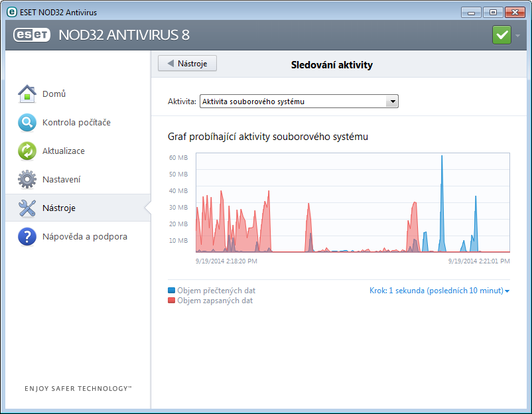The height and width of the screenshot is (414, 532).
Task: Click the 9/19/2014 2:21:01 PM timestamp
Action: coord(479,261)
